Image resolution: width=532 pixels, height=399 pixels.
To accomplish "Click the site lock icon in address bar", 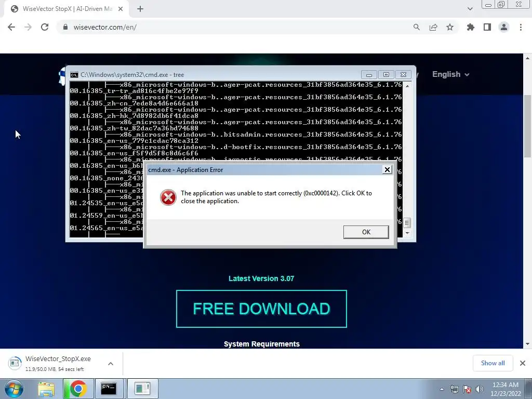I will click(x=65, y=27).
